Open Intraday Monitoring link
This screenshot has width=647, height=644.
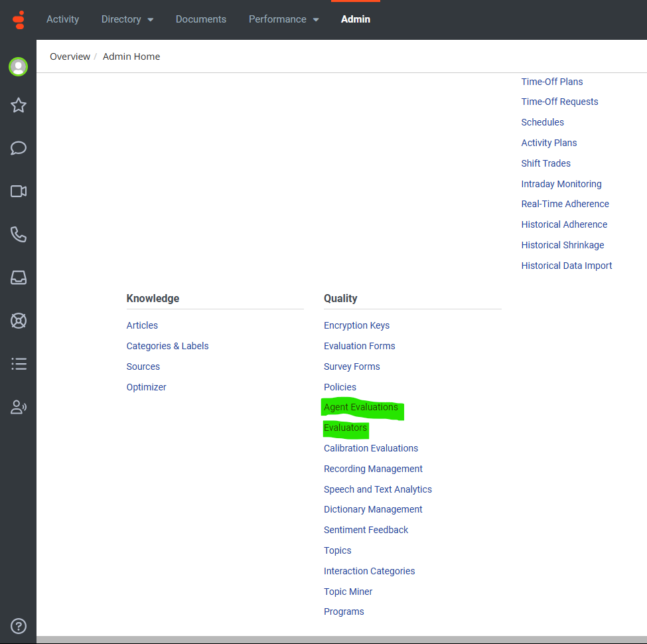(x=561, y=184)
